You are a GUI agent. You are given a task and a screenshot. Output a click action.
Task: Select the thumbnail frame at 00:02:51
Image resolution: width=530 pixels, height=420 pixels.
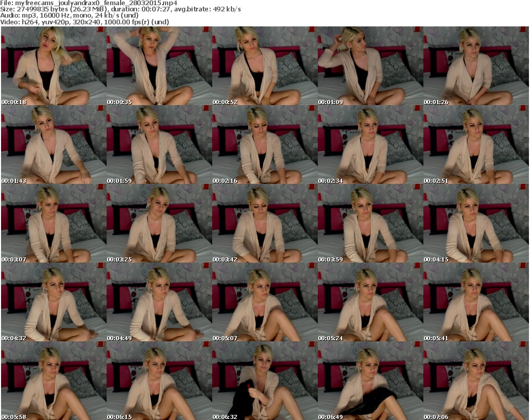tap(476, 144)
